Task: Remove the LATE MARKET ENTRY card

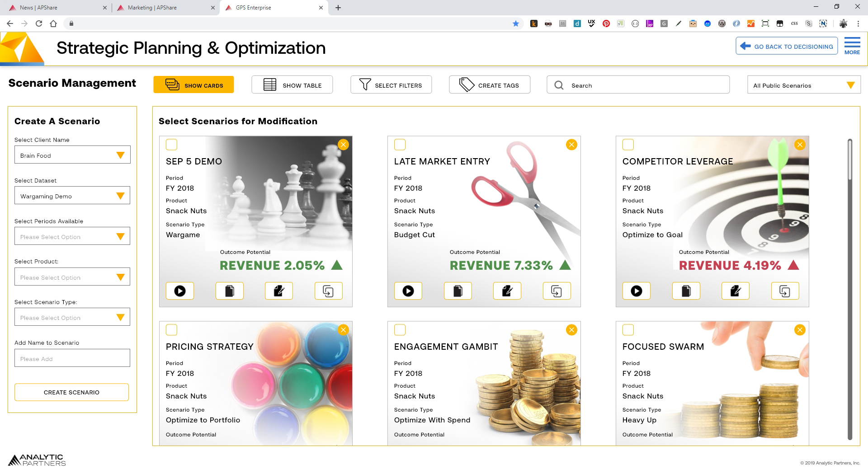Action: point(572,145)
